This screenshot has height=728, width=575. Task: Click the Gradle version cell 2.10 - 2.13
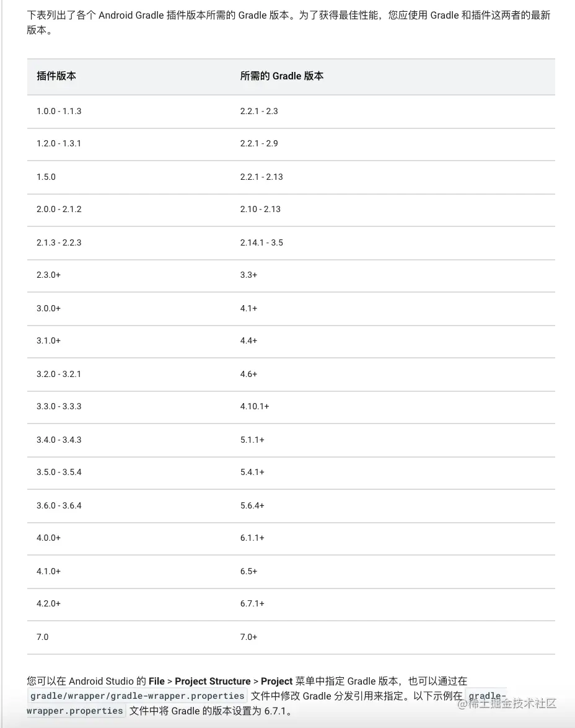pos(260,209)
